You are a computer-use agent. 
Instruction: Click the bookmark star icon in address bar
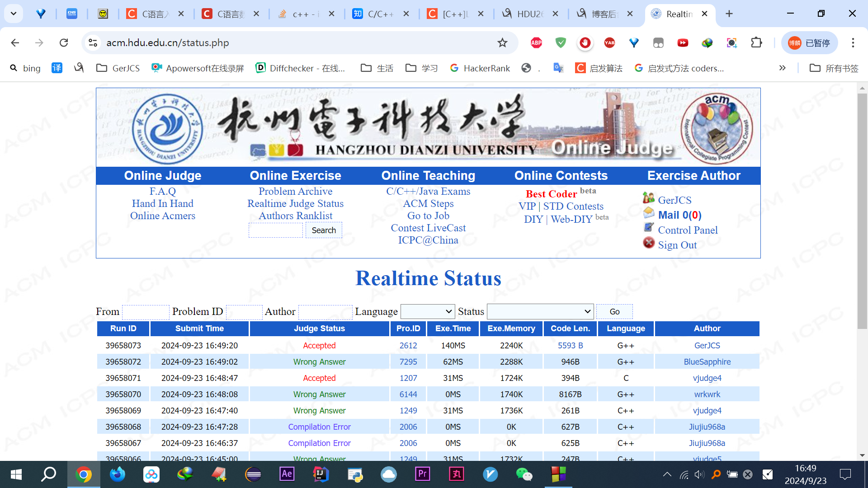[502, 43]
